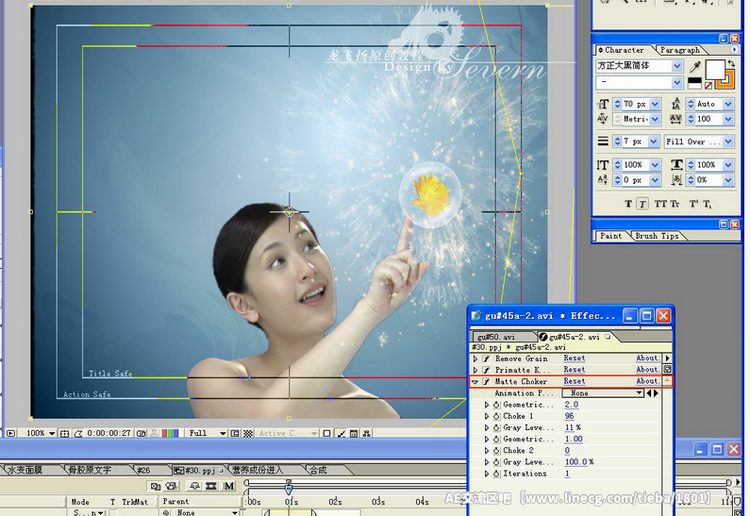Expand the Remove Grain effect
The width and height of the screenshot is (750, 516).
tap(475, 358)
